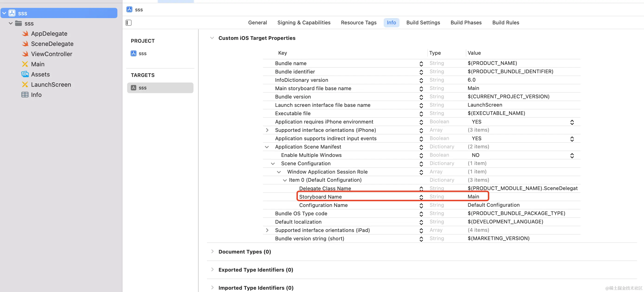Collapse the Application Scene Manifest row

tap(267, 147)
